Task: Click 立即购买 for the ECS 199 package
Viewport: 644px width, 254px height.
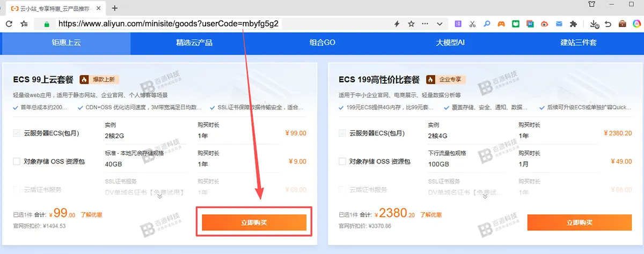Action: [x=580, y=222]
